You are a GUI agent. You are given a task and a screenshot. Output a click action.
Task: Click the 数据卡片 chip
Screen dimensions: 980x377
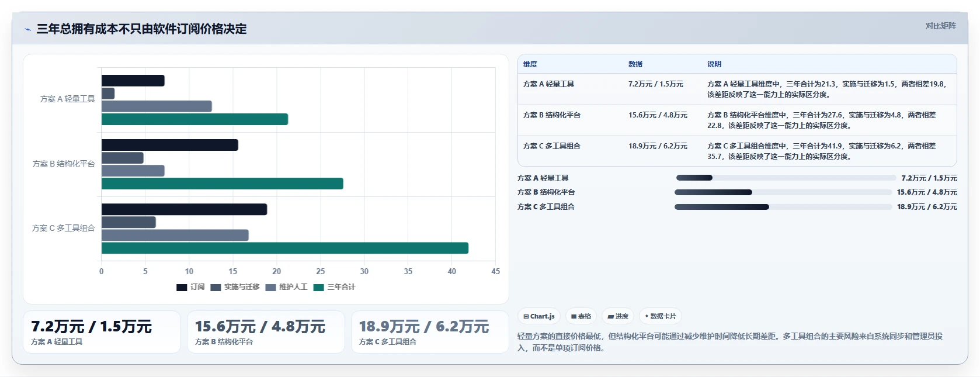point(661,316)
